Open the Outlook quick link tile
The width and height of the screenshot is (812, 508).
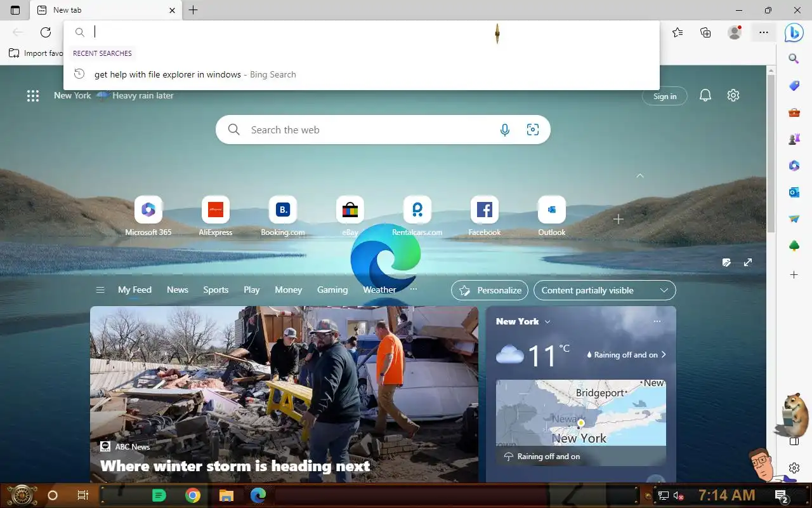coord(552,216)
